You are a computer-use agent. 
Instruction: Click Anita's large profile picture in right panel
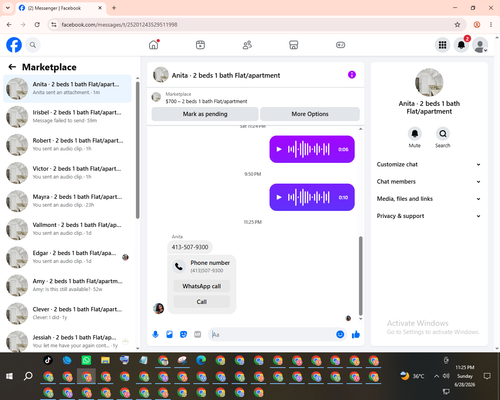coord(429,82)
